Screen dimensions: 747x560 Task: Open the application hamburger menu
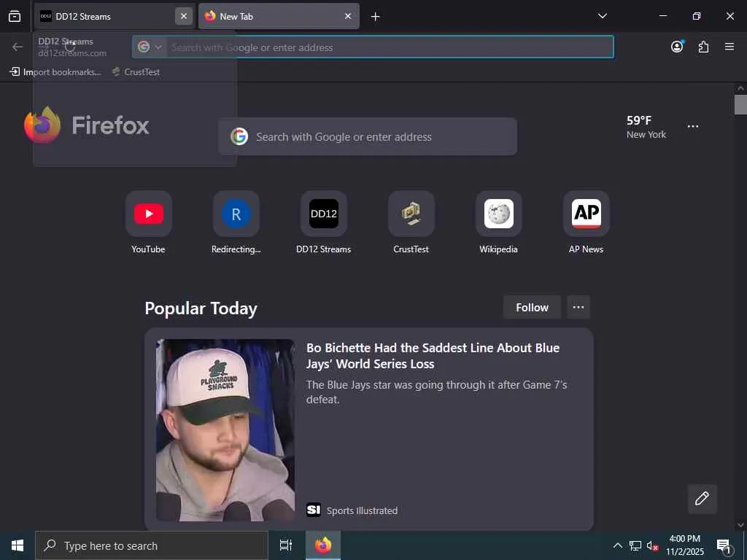click(x=729, y=47)
